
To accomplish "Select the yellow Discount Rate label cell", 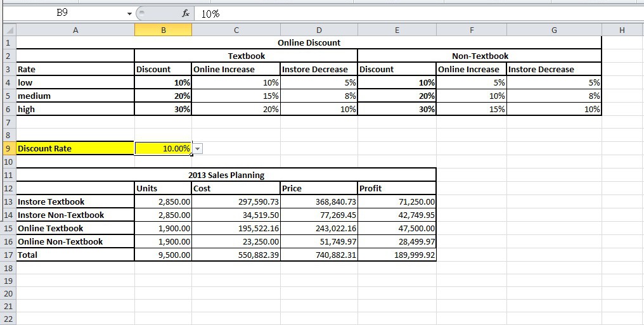I will 75,148.
